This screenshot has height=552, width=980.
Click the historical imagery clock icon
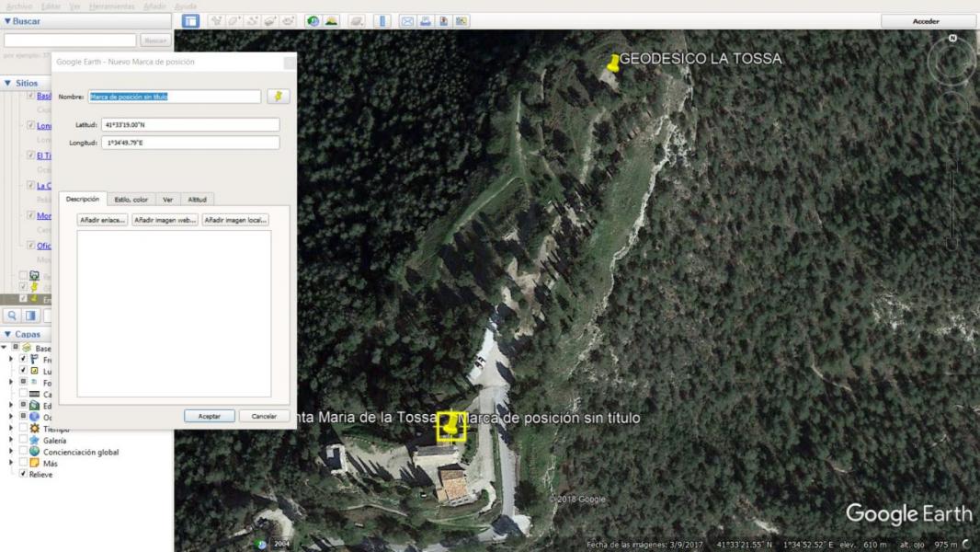point(313,21)
